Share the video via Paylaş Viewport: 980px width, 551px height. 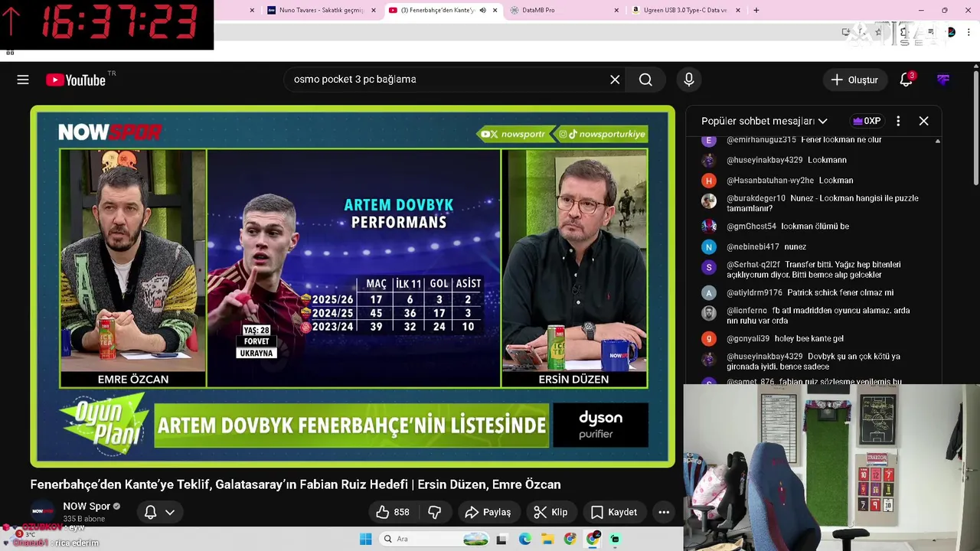coord(488,512)
